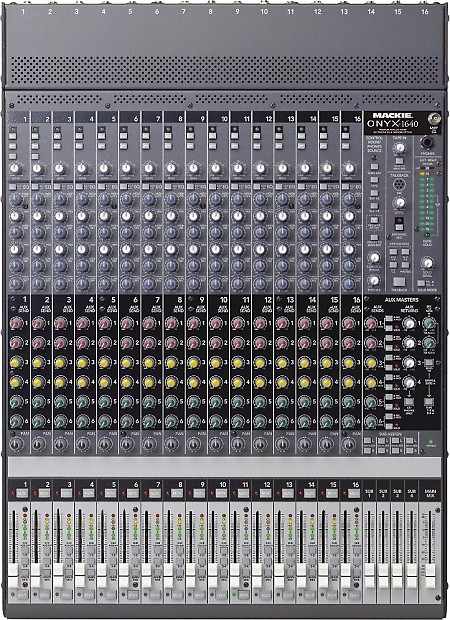Click the channel 1 gain knob
This screenshot has height=620, width=450.
tap(15, 169)
